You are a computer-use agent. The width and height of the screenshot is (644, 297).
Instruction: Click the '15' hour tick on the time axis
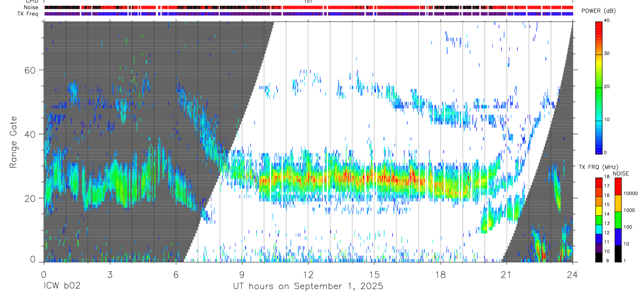click(x=374, y=274)
